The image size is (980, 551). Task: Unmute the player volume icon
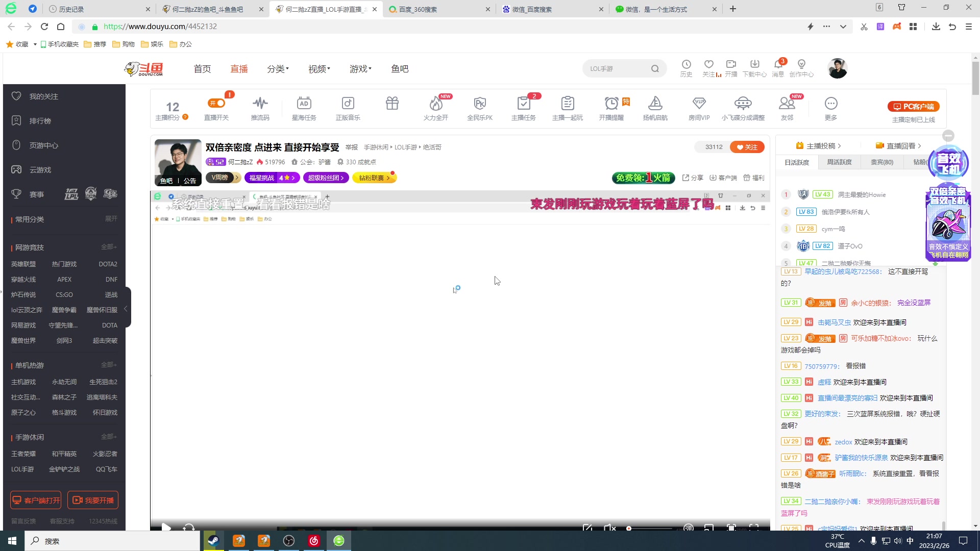(610, 528)
